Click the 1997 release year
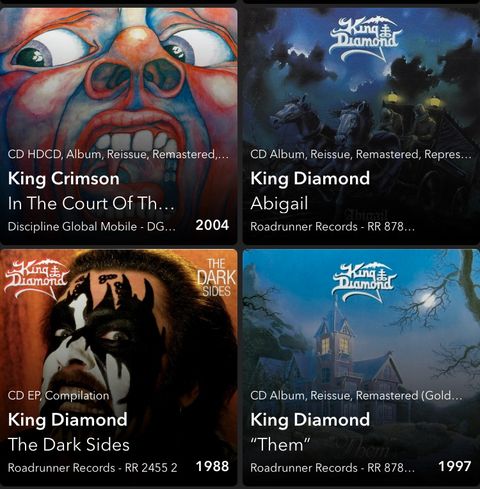The width and height of the screenshot is (480, 489). 455,466
